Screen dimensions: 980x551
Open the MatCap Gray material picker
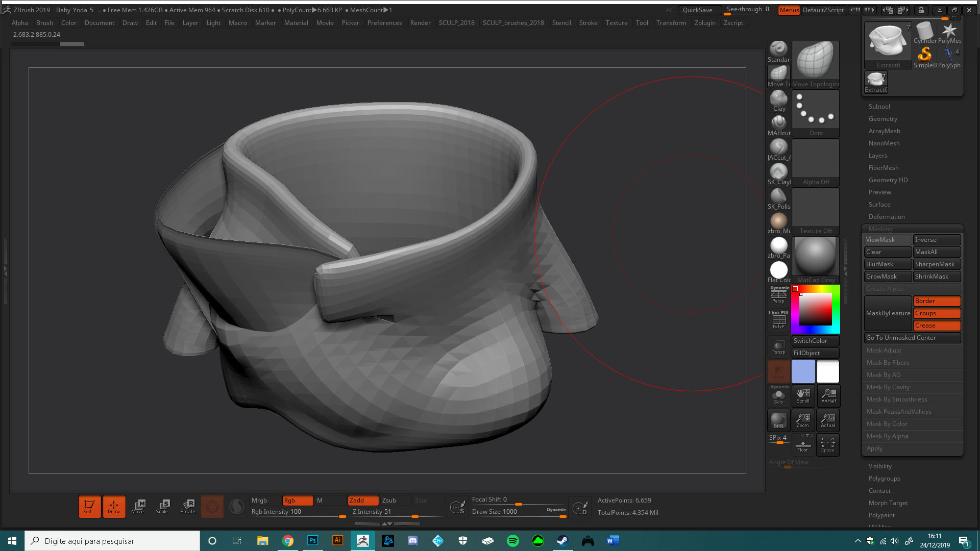(x=816, y=260)
